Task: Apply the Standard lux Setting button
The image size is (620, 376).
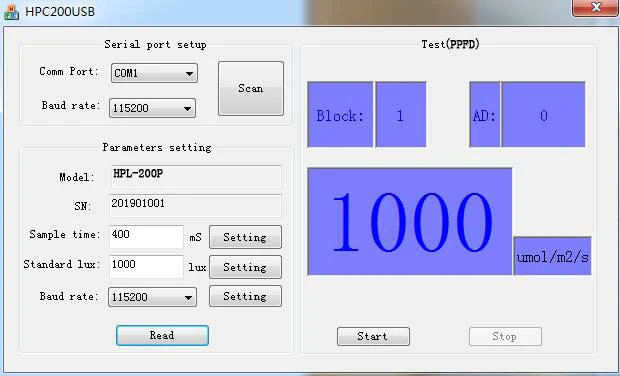Action: tap(245, 267)
